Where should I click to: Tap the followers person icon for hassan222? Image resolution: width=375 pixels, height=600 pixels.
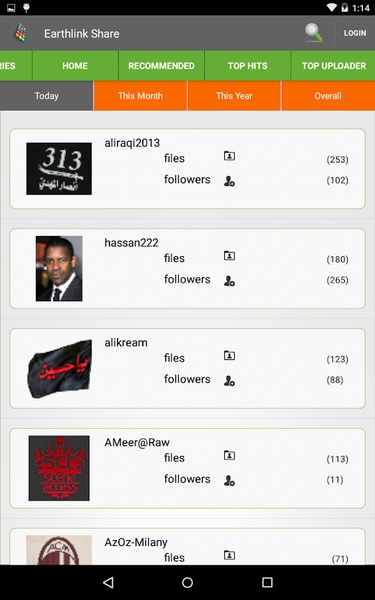pos(229,281)
